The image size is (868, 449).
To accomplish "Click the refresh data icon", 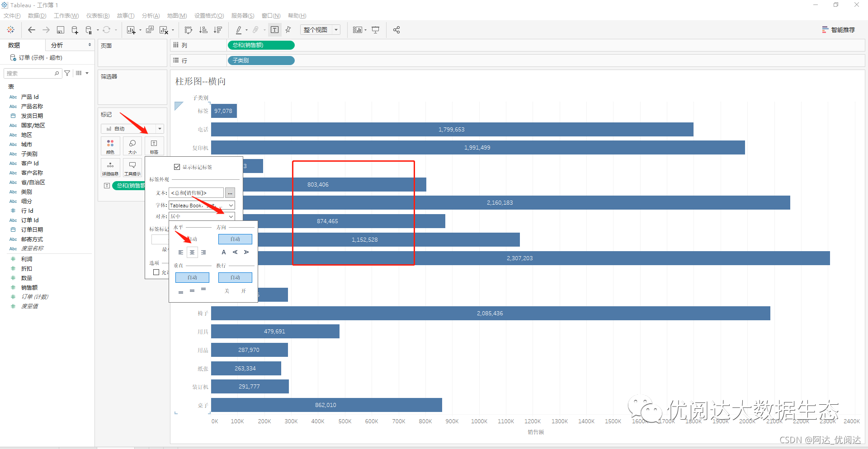I will 107,30.
